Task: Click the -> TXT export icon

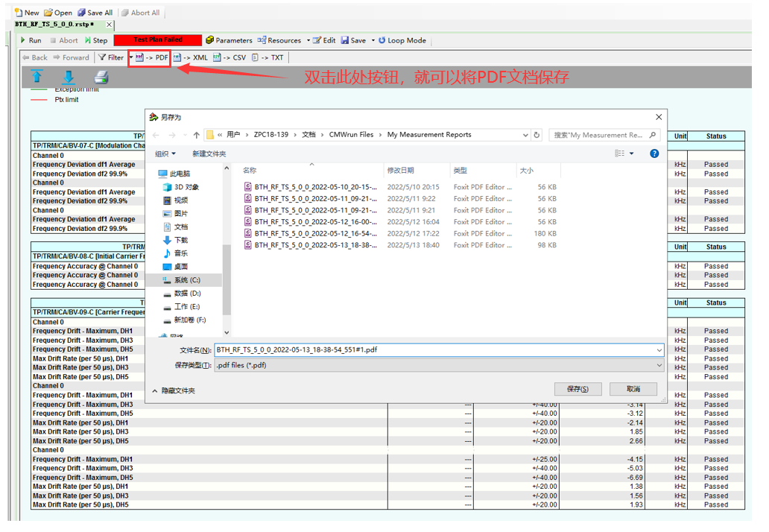Action: point(268,58)
